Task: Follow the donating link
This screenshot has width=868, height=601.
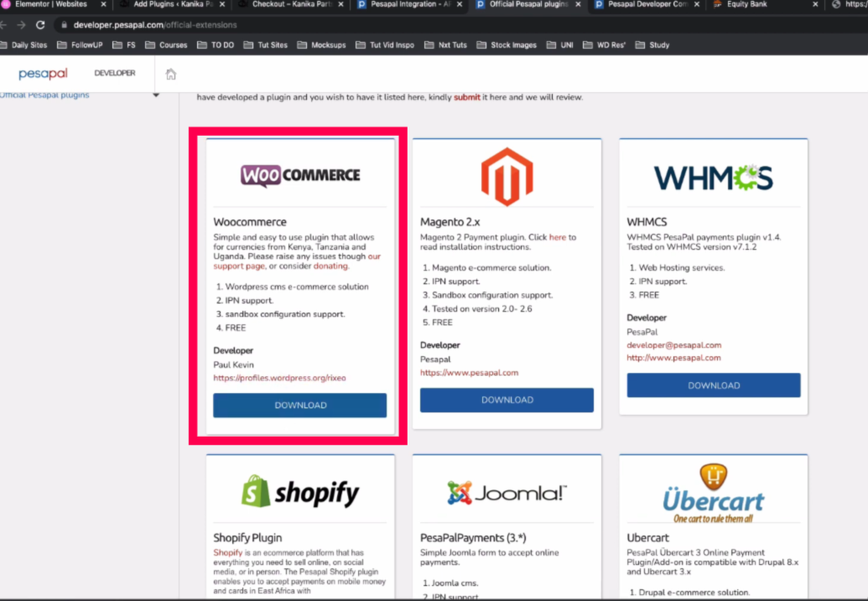Action: tap(330, 267)
